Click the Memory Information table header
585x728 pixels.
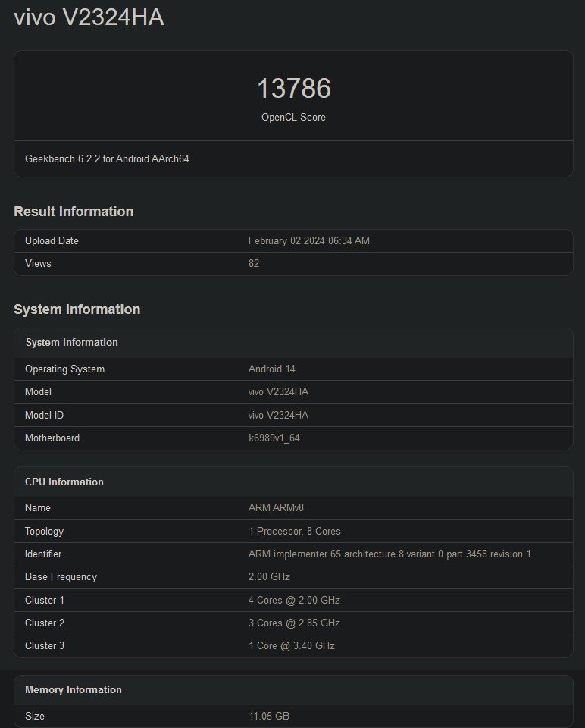pos(74,689)
